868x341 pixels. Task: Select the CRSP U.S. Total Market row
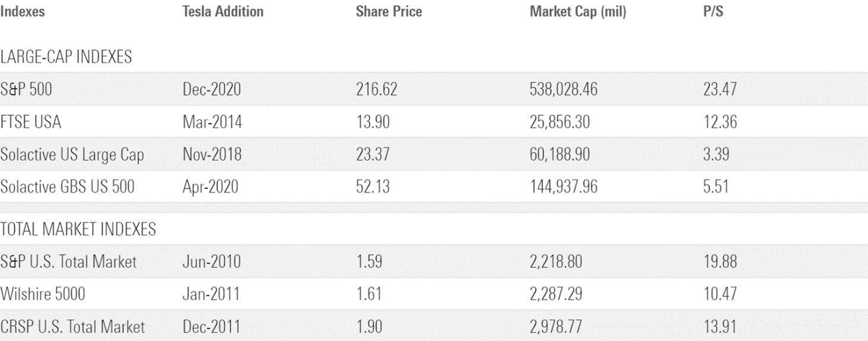click(x=72, y=326)
